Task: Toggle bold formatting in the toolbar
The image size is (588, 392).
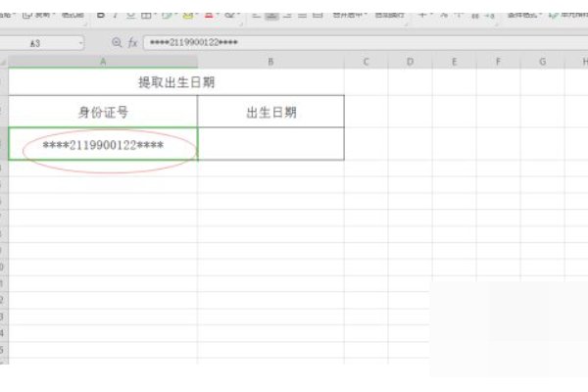Action: click(101, 16)
